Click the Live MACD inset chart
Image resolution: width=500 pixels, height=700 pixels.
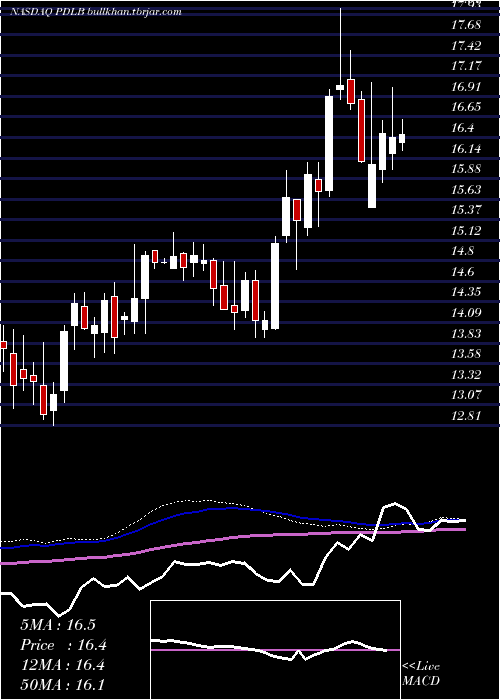[x=275, y=650]
